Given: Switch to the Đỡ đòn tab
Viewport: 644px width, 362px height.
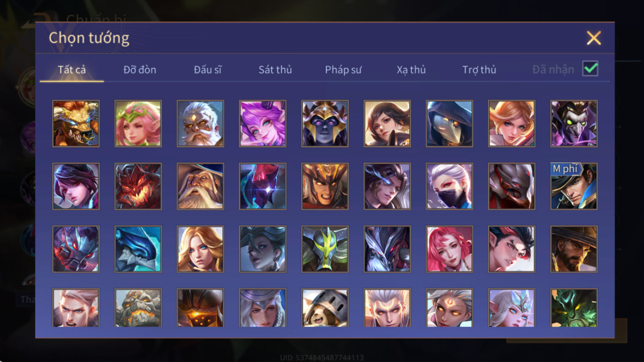Looking at the screenshot, I should (x=140, y=70).
